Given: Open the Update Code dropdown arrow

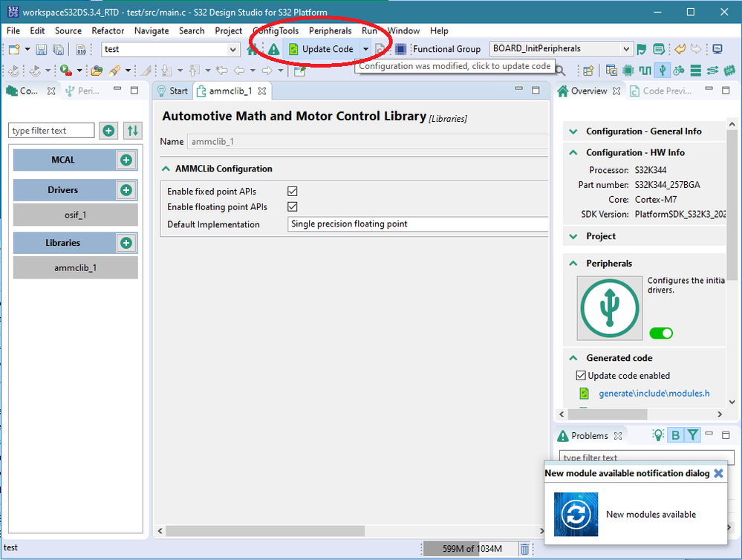Looking at the screenshot, I should point(365,49).
